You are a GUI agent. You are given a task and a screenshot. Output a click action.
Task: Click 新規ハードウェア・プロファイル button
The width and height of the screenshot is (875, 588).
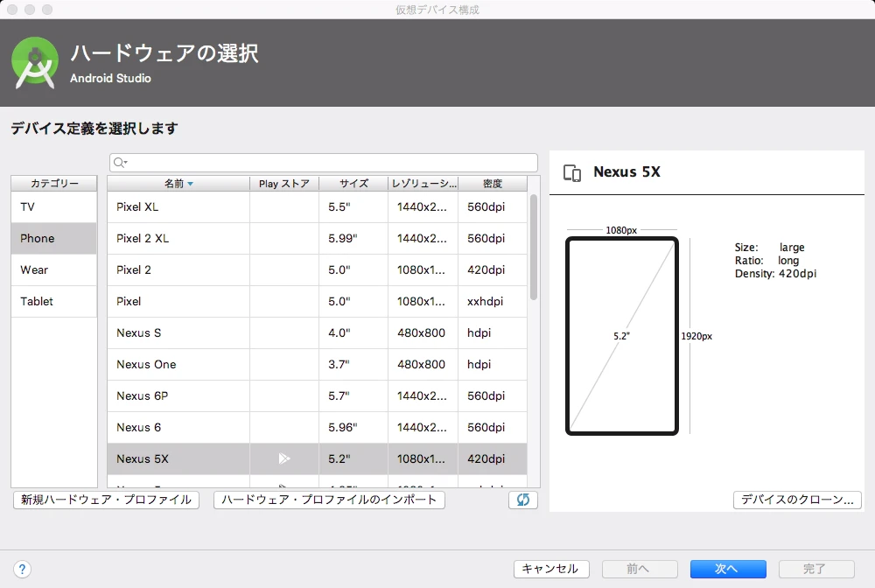pyautogui.click(x=106, y=500)
